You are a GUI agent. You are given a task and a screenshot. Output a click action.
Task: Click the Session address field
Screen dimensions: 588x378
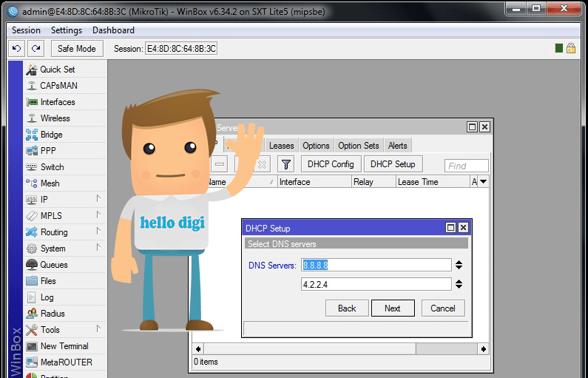click(x=181, y=48)
